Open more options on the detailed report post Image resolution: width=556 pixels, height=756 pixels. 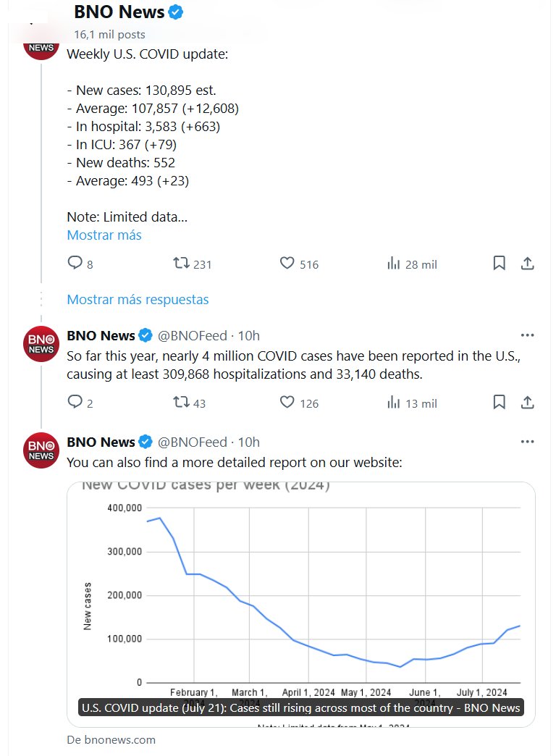pos(527,442)
